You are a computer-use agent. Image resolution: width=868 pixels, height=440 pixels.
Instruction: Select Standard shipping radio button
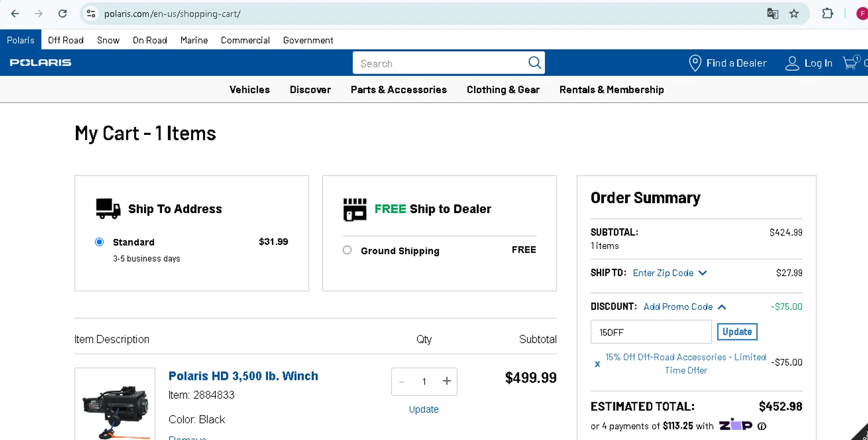click(100, 242)
